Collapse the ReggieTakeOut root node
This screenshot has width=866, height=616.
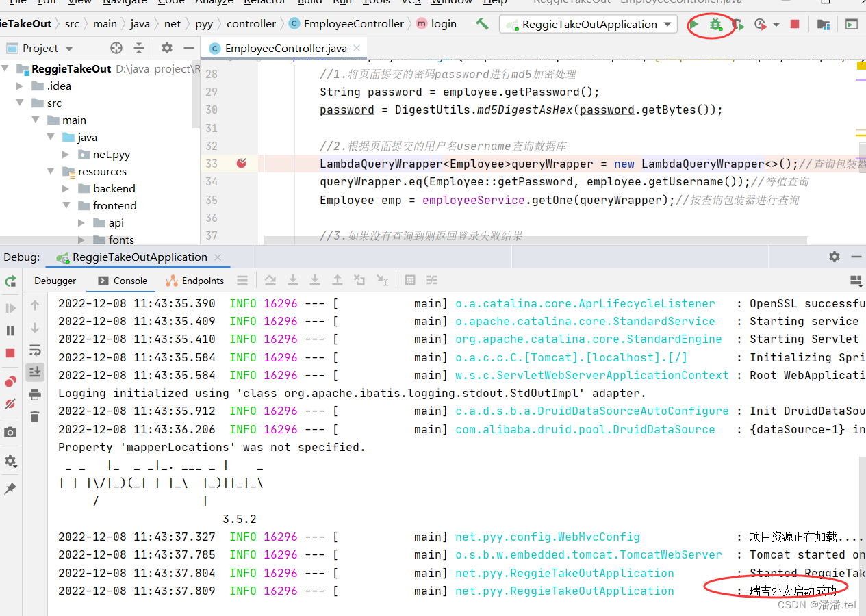(6, 69)
